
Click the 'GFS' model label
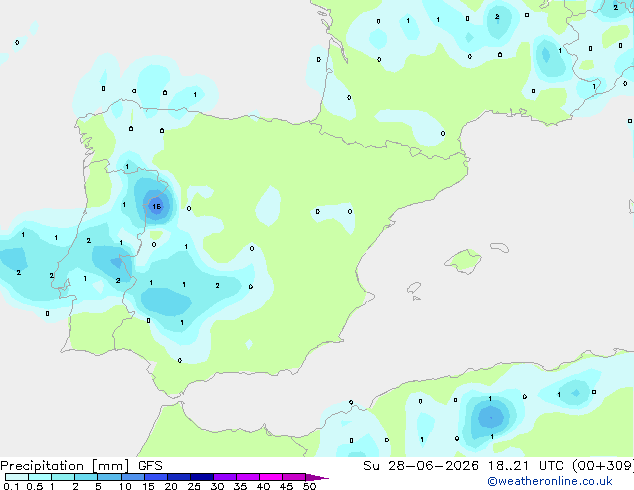(x=150, y=466)
